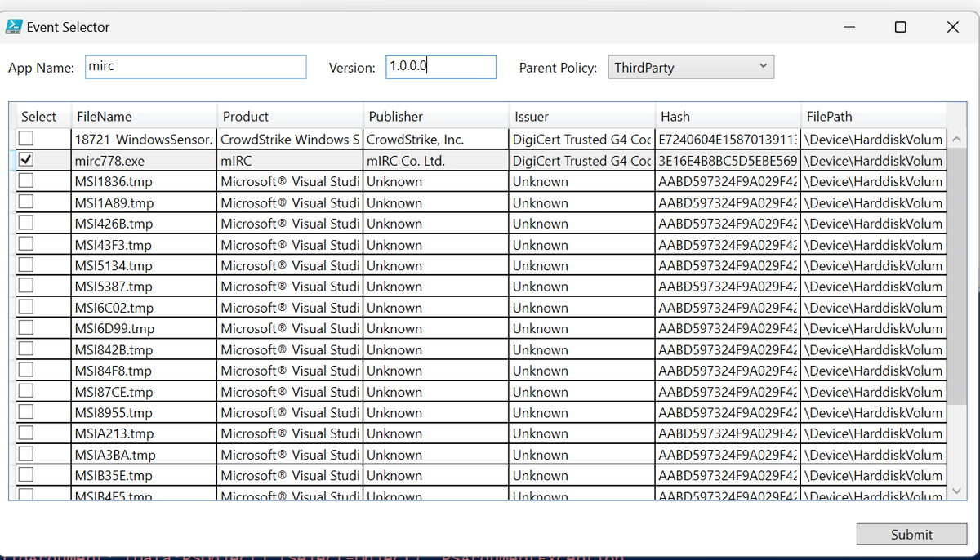This screenshot has height=560, width=980.
Task: Click the hash cell starting E7240604E1587013911
Action: (728, 140)
